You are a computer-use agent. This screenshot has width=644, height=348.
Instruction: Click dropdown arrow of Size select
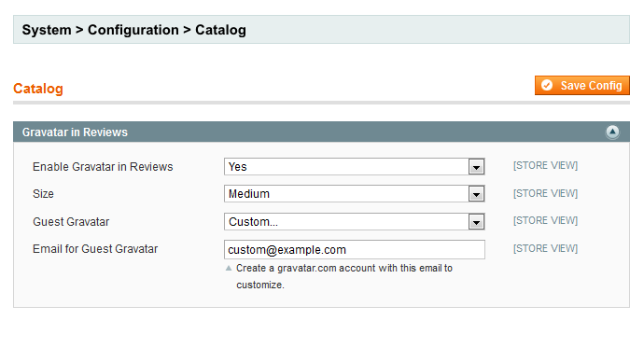click(476, 194)
